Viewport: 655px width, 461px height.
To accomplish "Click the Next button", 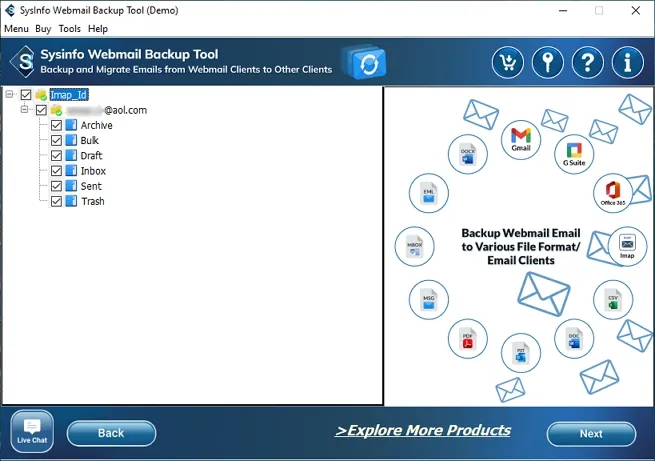I will pyautogui.click(x=591, y=434).
